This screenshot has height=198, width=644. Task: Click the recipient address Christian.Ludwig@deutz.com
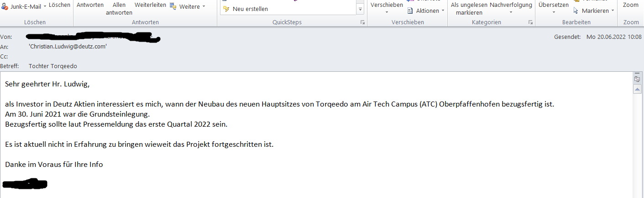68,46
